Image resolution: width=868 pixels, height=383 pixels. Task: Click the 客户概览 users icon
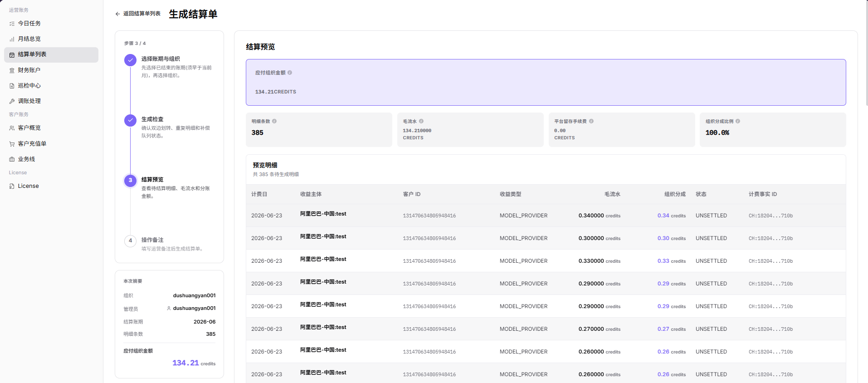12,128
